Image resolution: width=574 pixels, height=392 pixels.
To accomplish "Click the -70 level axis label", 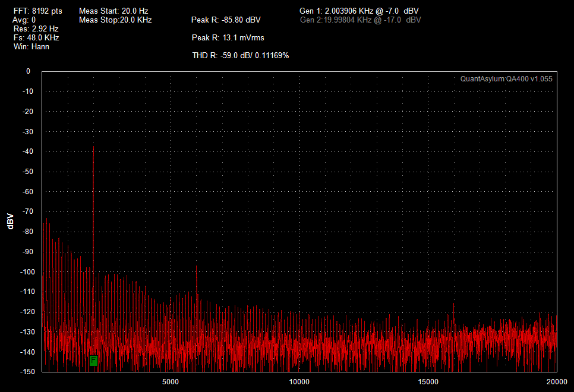I will tap(27, 211).
